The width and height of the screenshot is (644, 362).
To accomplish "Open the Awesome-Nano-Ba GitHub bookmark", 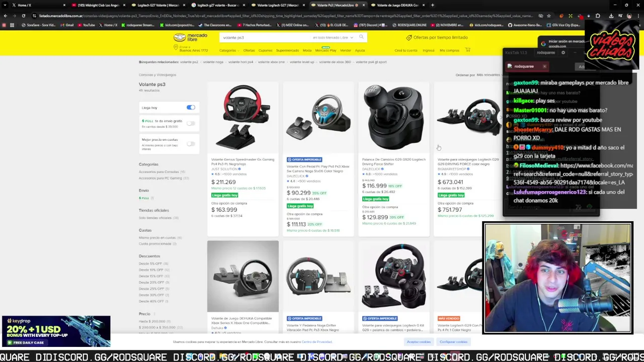I will (525, 25).
